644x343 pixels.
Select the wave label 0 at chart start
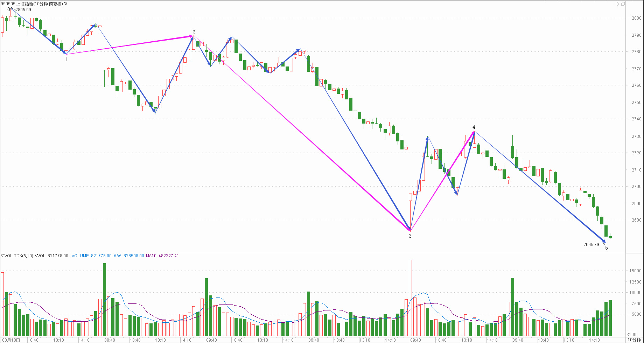coord(9,9)
